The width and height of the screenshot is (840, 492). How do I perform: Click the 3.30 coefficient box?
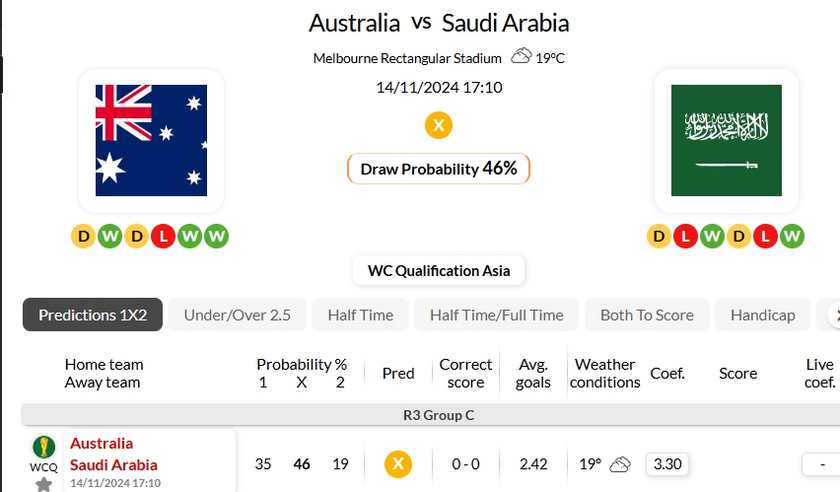coord(667,464)
